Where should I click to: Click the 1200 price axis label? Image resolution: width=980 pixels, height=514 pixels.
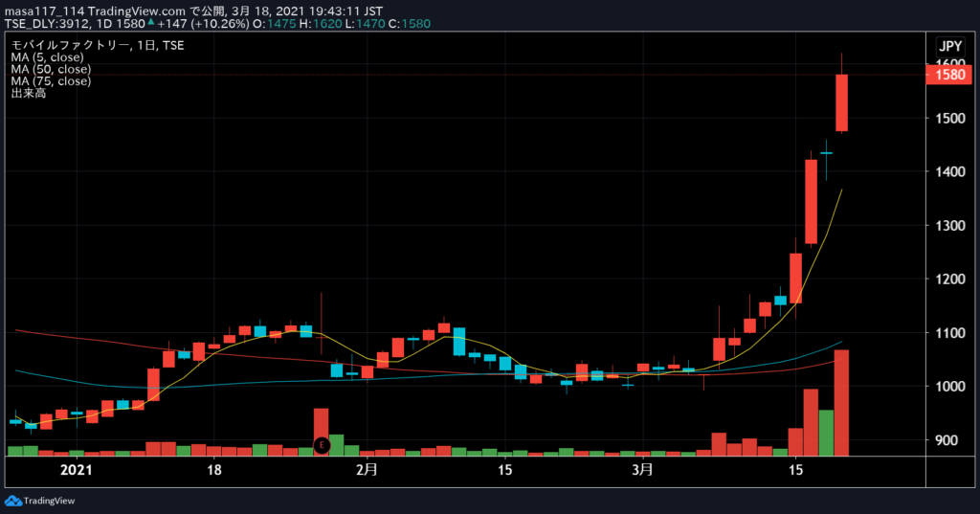[950, 279]
